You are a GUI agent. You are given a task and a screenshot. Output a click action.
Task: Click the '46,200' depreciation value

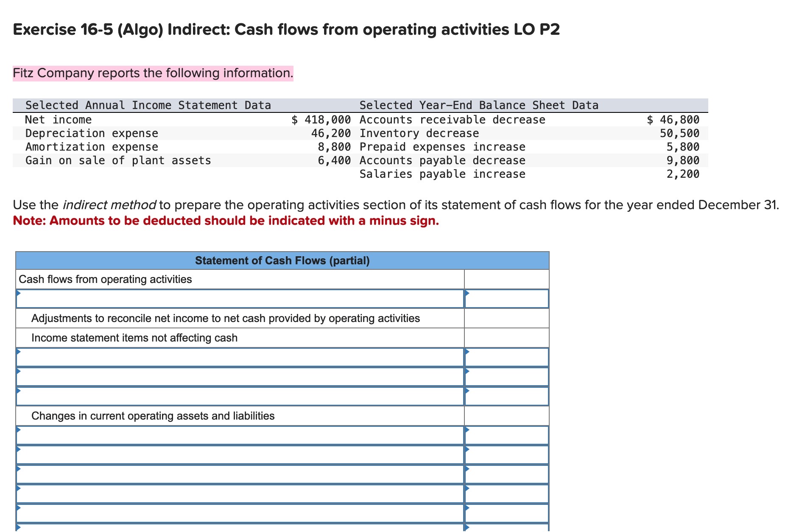coord(331,133)
